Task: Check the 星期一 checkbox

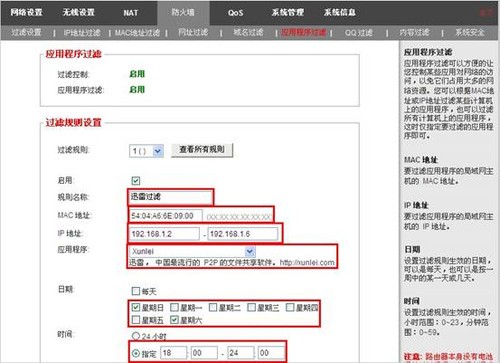Action: pyautogui.click(x=174, y=307)
